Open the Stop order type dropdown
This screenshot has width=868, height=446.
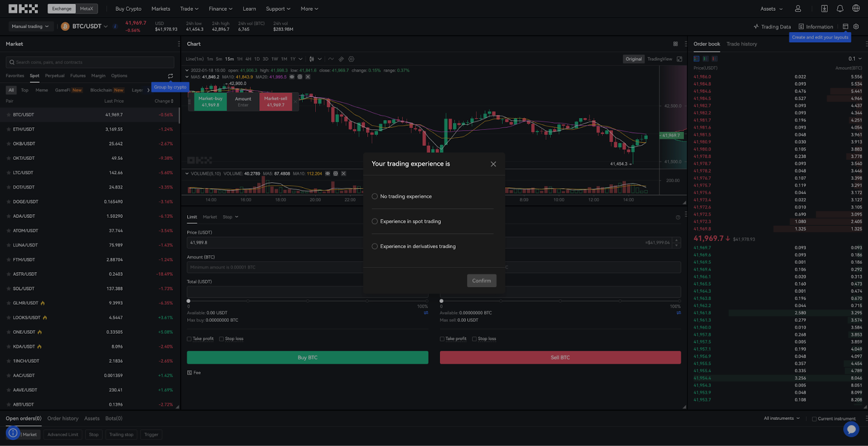(x=231, y=217)
